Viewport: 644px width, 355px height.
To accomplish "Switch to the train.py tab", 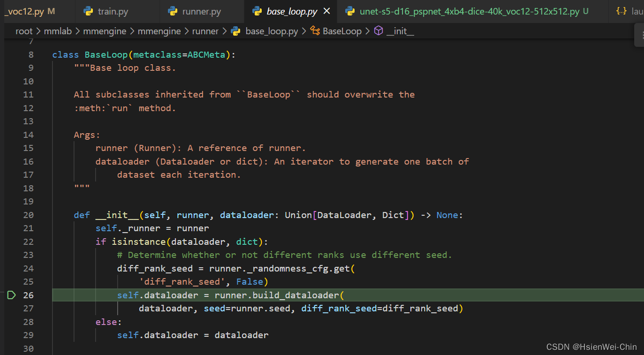I will tap(113, 11).
